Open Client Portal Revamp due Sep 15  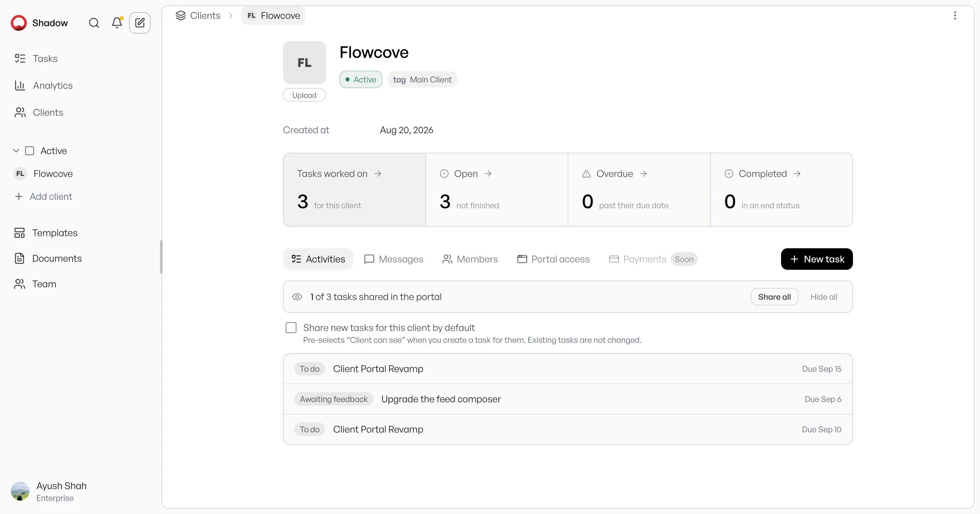click(x=568, y=369)
